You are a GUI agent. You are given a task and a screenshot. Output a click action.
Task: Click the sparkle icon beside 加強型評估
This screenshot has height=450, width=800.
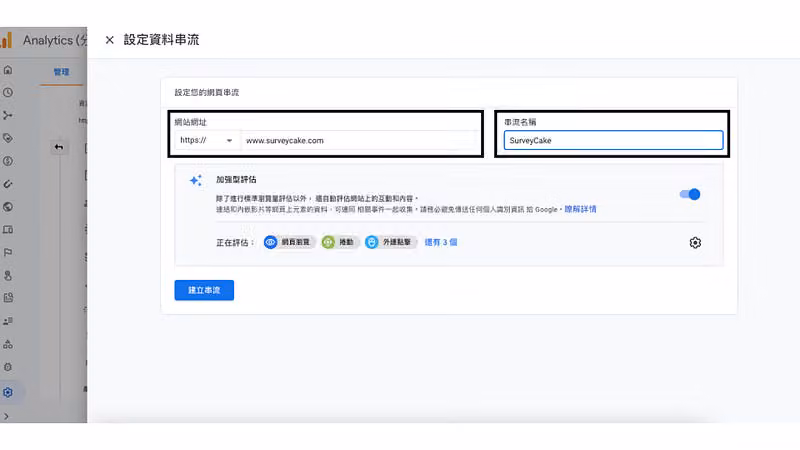pyautogui.click(x=196, y=181)
